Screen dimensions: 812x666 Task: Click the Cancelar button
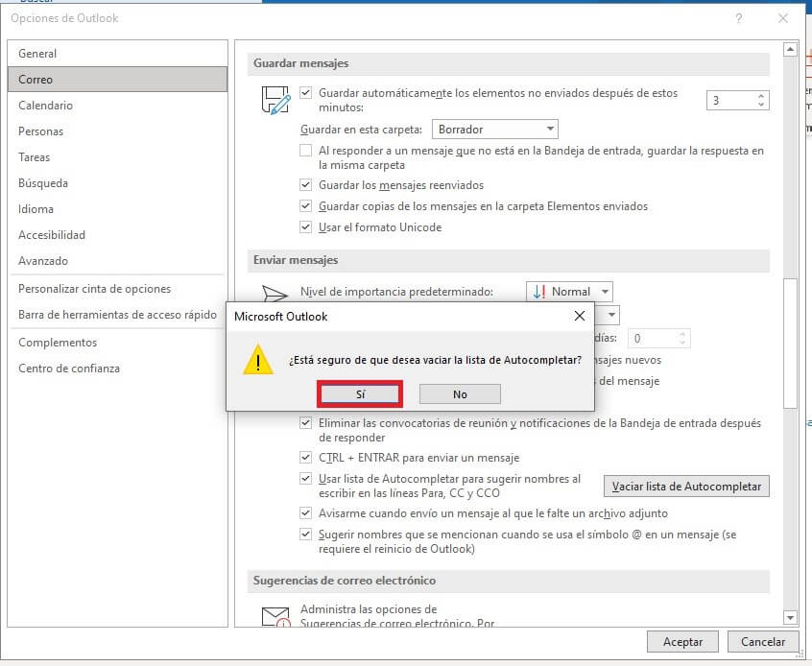tap(762, 642)
